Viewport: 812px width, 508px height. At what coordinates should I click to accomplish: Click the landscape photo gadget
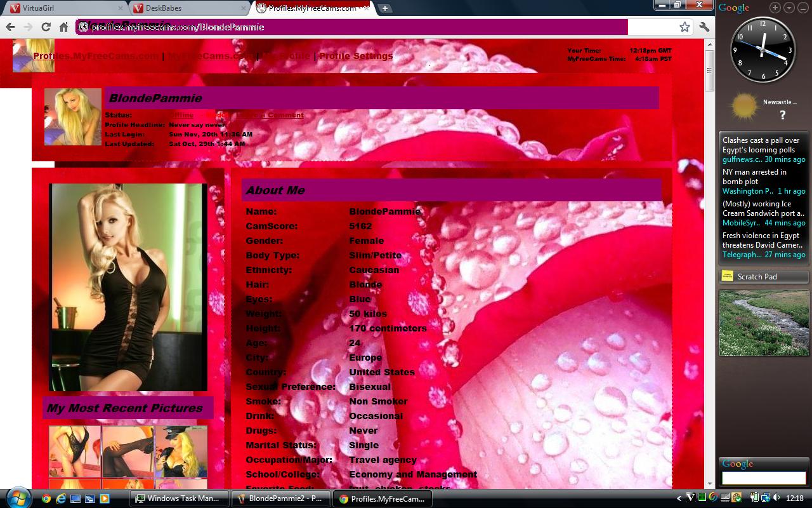tap(764, 323)
